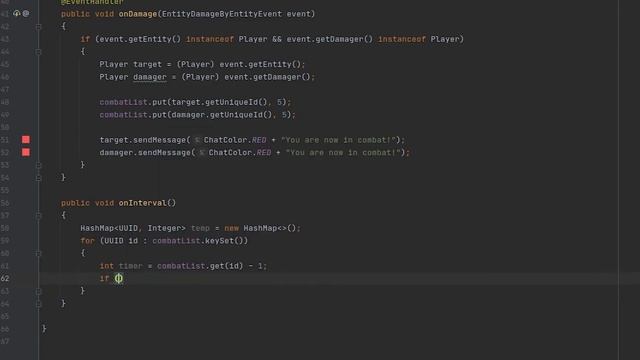Collapse the if block at line 44
Screen dimensions: 640x360
coord(38,52)
